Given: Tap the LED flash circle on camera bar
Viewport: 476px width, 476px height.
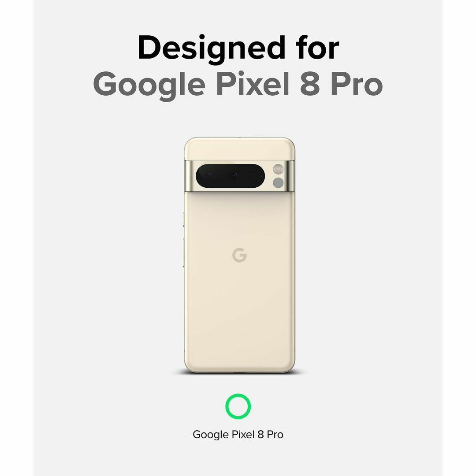Looking at the screenshot, I should pos(278,169).
